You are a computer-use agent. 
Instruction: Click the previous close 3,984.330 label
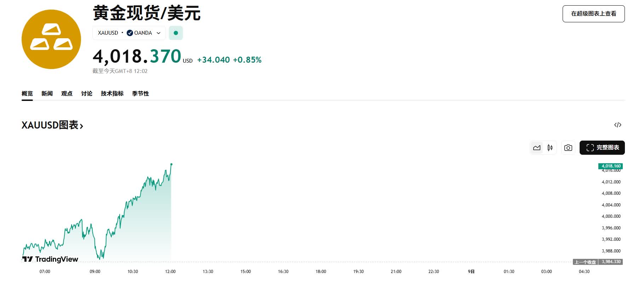pos(611,262)
